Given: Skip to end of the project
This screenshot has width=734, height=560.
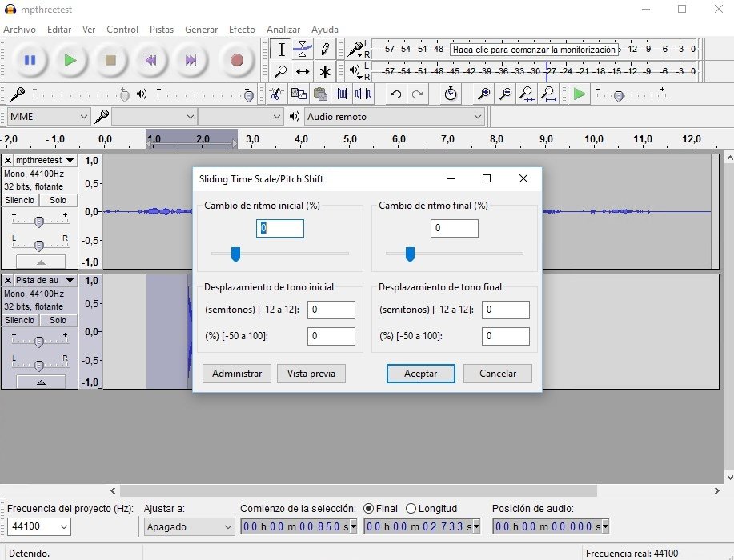Looking at the screenshot, I should [x=191, y=60].
